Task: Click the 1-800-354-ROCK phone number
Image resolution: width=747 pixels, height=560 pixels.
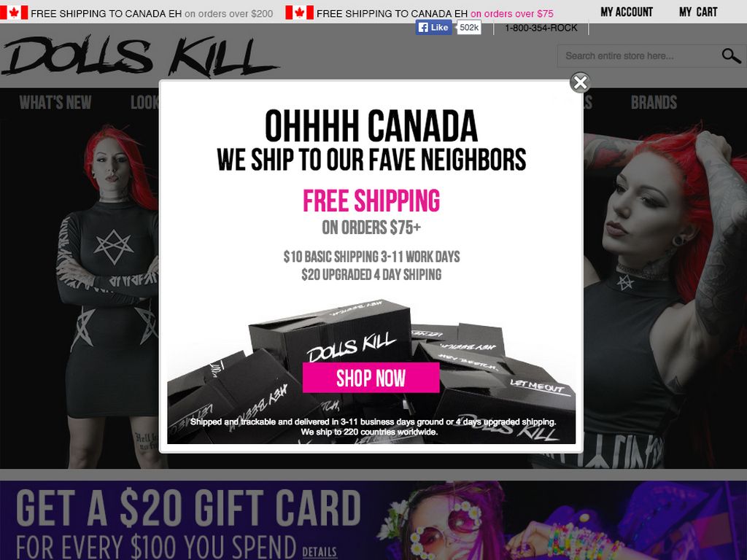Action: click(541, 28)
